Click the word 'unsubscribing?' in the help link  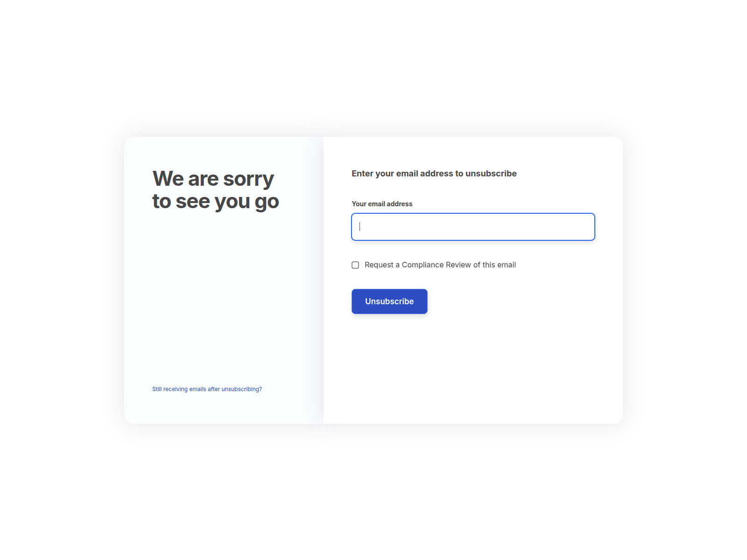(x=242, y=389)
